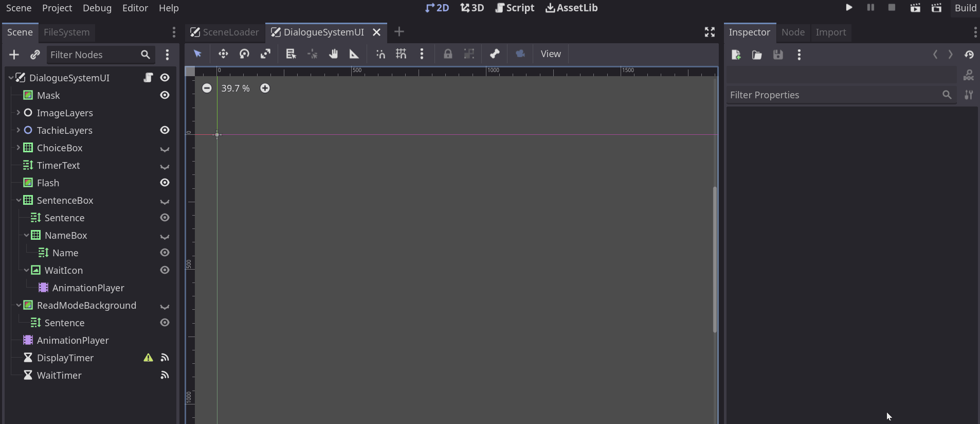The width and height of the screenshot is (980, 424).
Task: Play the current scene clapper icon
Action: point(915,8)
